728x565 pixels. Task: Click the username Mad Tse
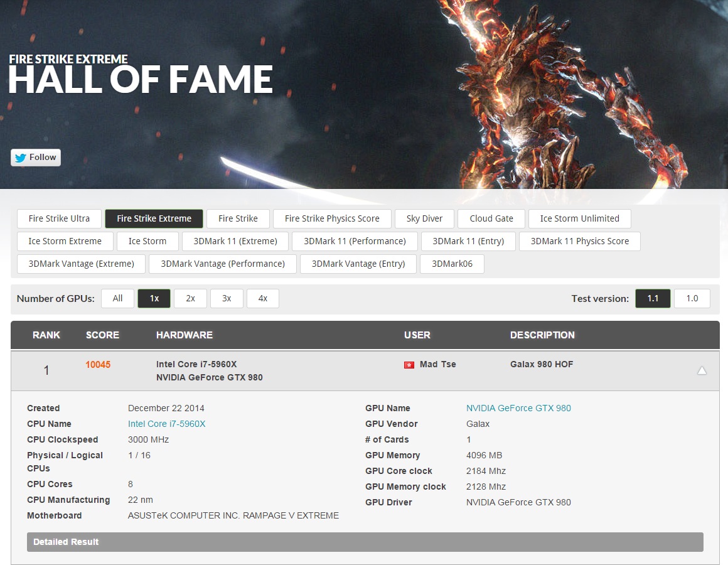pos(438,365)
